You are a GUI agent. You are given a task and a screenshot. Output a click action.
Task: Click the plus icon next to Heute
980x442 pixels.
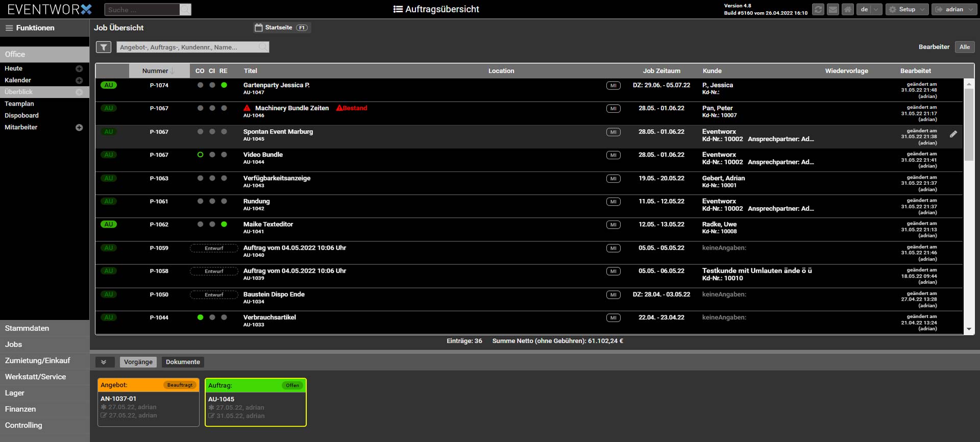[x=79, y=69]
